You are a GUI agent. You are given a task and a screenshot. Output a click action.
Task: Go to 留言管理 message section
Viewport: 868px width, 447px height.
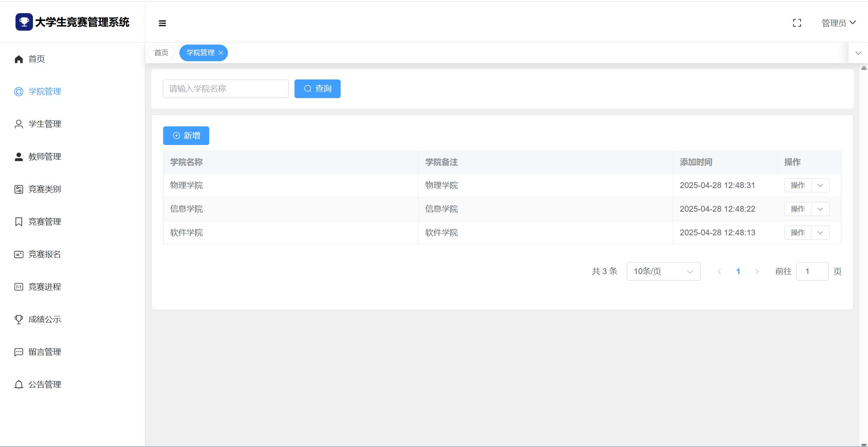44,352
